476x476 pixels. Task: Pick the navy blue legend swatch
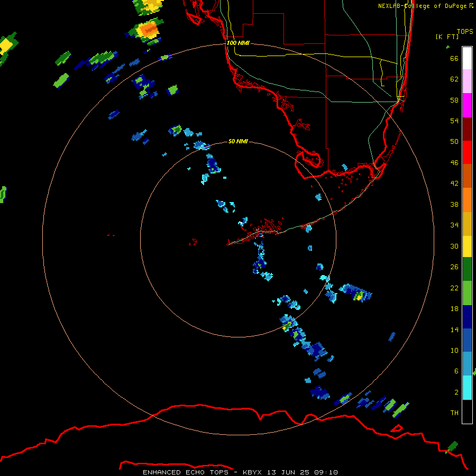tap(467, 317)
